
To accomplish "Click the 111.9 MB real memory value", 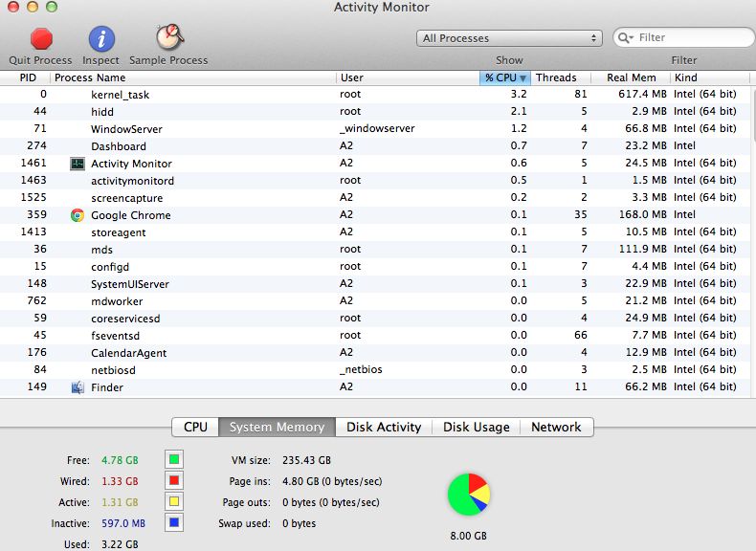I will coord(642,250).
